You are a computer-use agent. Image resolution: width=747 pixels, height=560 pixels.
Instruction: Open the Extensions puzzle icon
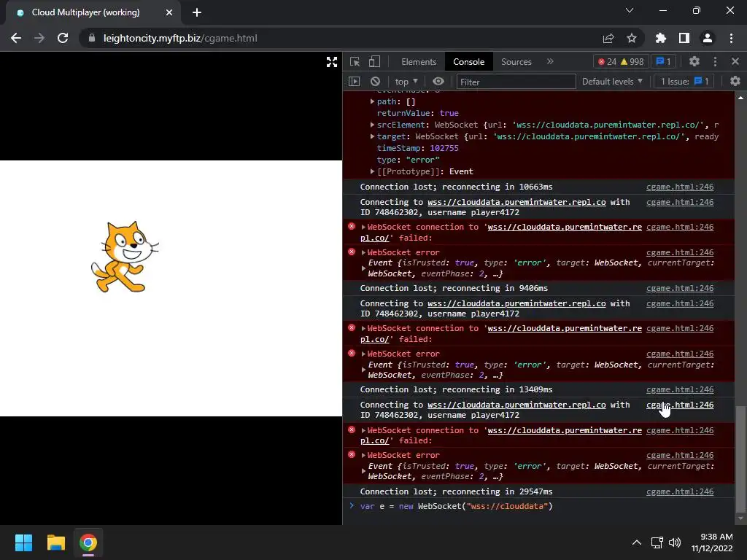tap(661, 38)
